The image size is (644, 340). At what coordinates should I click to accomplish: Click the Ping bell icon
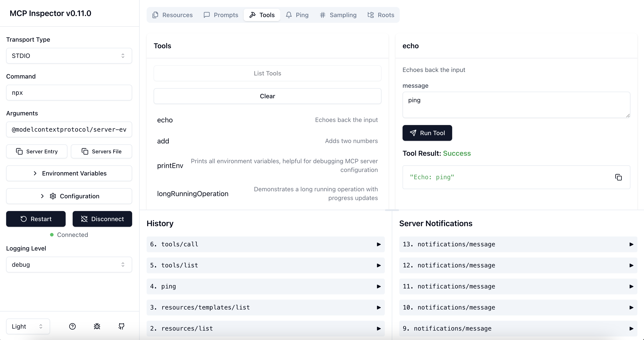click(x=289, y=15)
